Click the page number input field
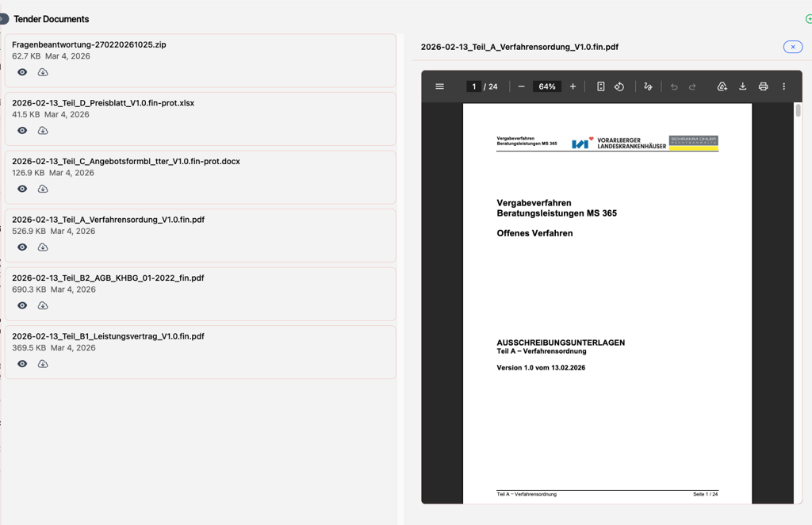The height and width of the screenshot is (525, 812). (473, 86)
